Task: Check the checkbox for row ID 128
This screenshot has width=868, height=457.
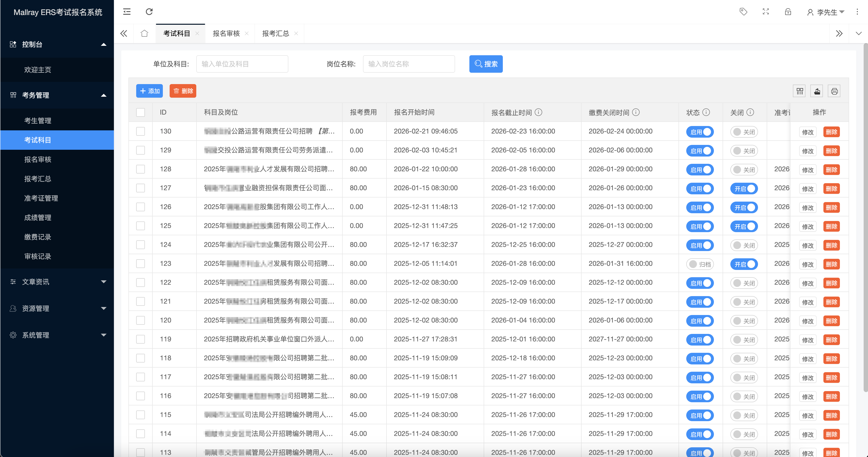Action: [x=141, y=169]
